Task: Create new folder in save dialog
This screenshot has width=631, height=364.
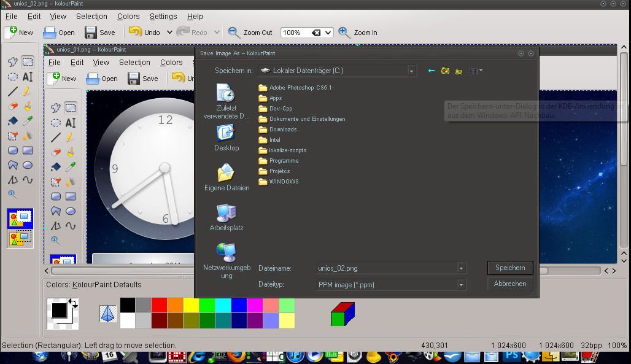Action: (459, 71)
